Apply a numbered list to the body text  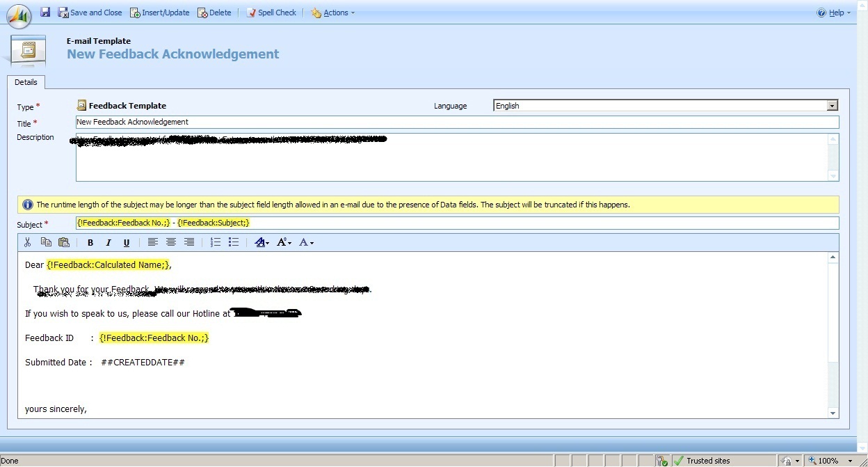[x=216, y=242]
